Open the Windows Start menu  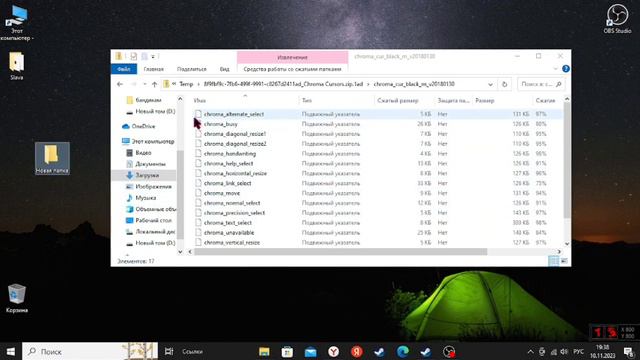coord(11,351)
